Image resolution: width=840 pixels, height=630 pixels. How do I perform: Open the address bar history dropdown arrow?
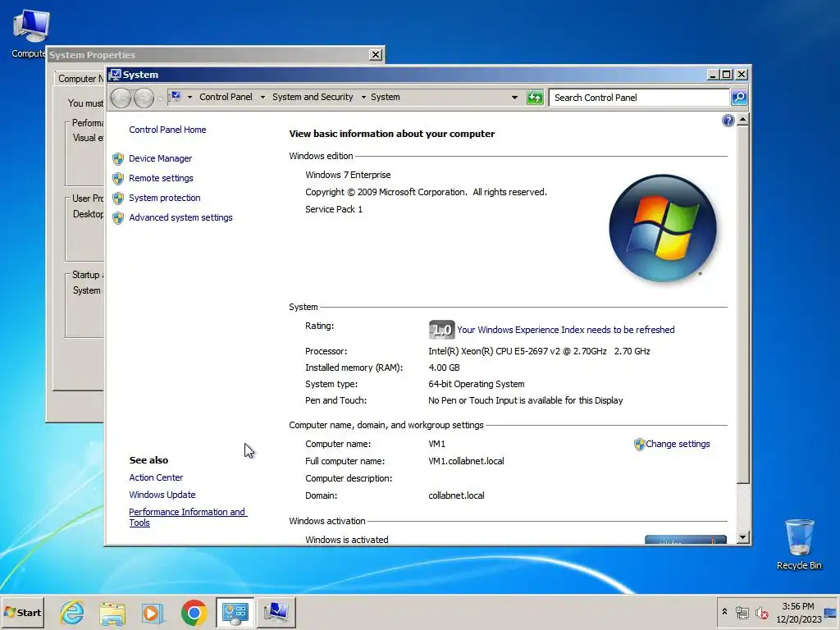(x=514, y=98)
